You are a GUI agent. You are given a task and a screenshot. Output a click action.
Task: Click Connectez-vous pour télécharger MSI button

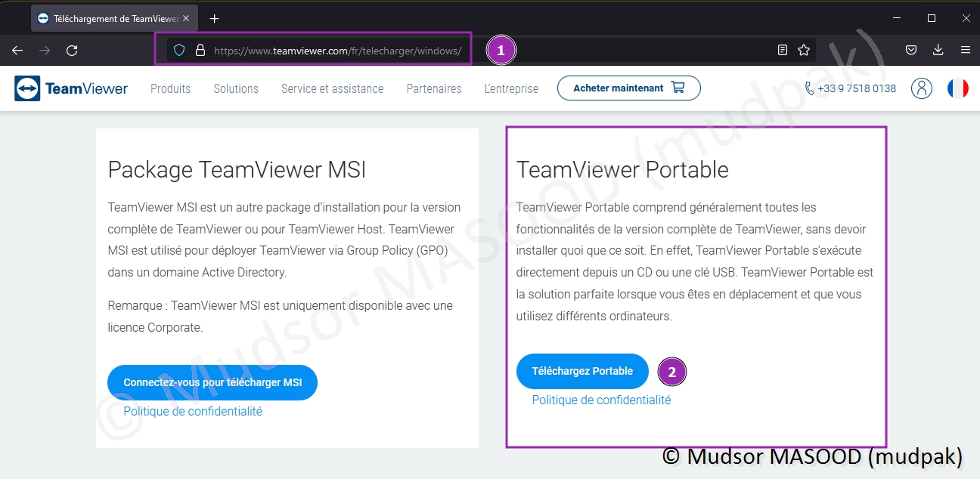coord(212,382)
